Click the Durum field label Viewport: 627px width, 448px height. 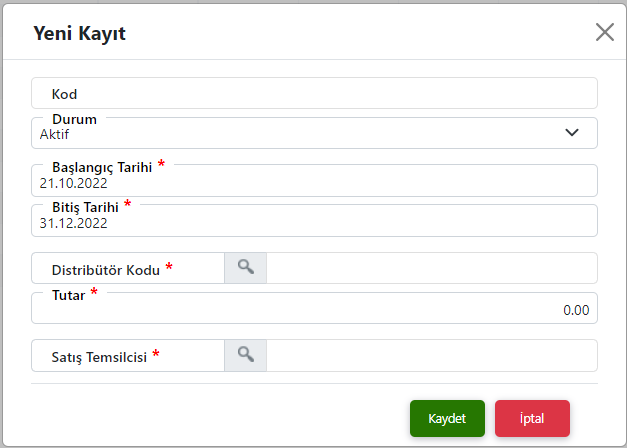click(x=74, y=119)
